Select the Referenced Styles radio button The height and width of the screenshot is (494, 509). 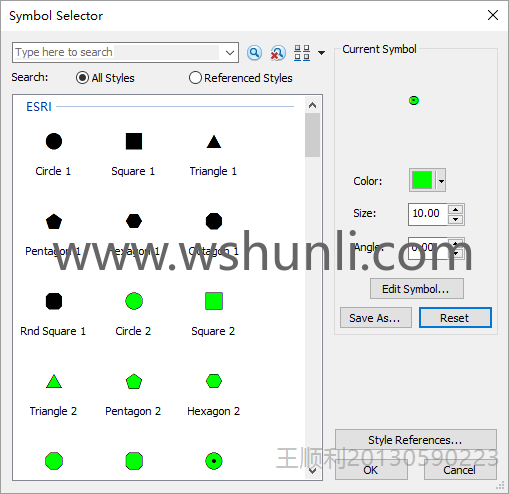click(x=195, y=78)
